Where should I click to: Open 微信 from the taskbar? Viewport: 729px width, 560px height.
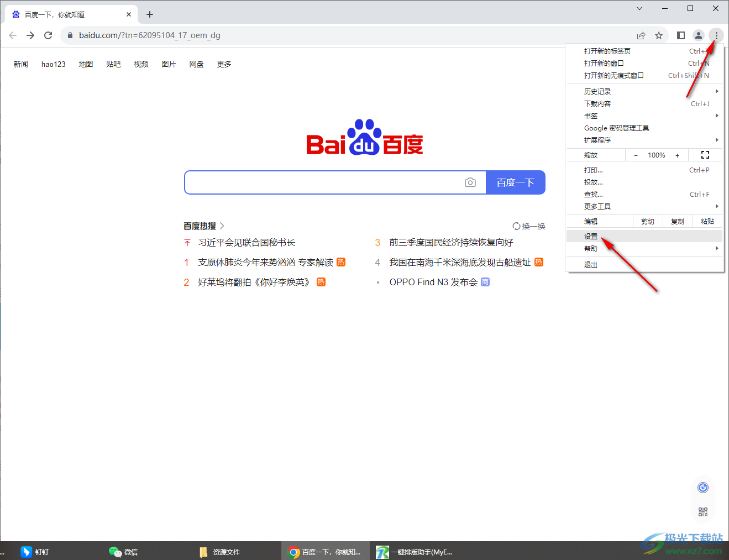pos(124,552)
